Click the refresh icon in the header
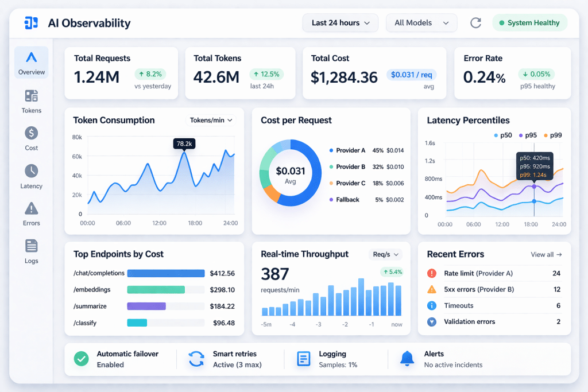This screenshot has width=588, height=392. point(475,23)
